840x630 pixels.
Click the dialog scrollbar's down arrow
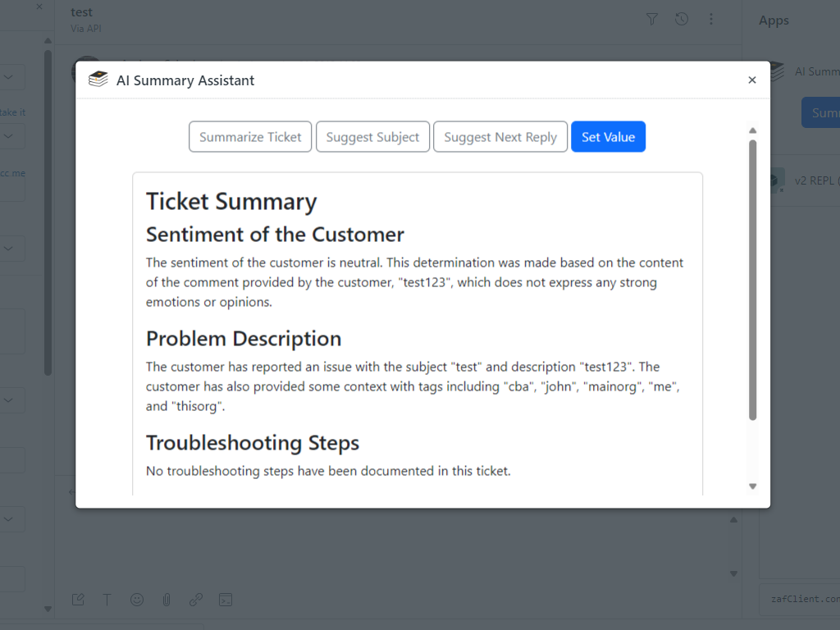coord(752,486)
